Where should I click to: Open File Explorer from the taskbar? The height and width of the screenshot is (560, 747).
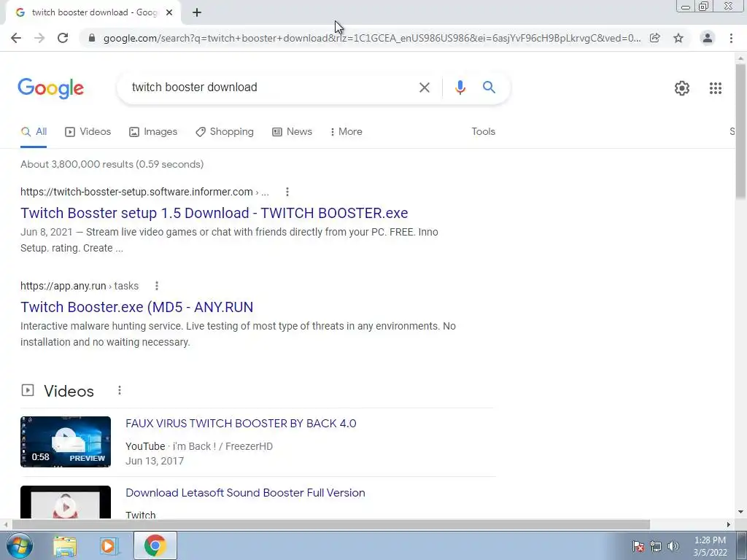(x=65, y=545)
